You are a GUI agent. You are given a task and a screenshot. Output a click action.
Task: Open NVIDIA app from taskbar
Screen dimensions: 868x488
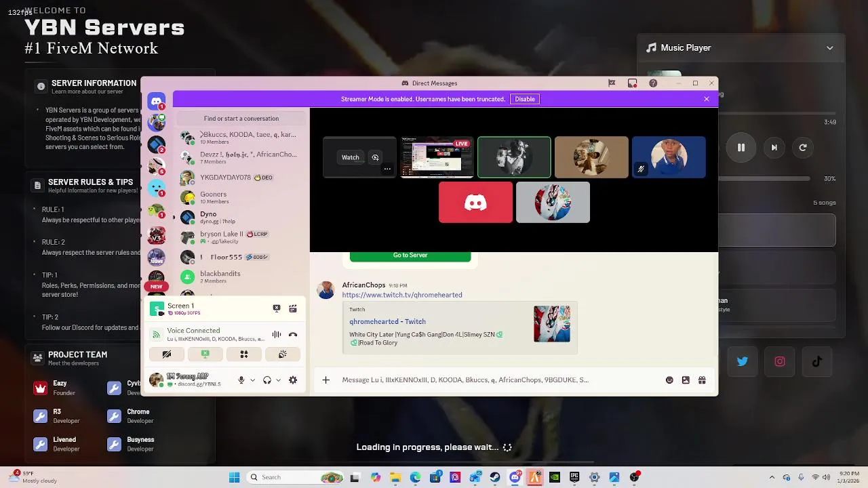(555, 477)
